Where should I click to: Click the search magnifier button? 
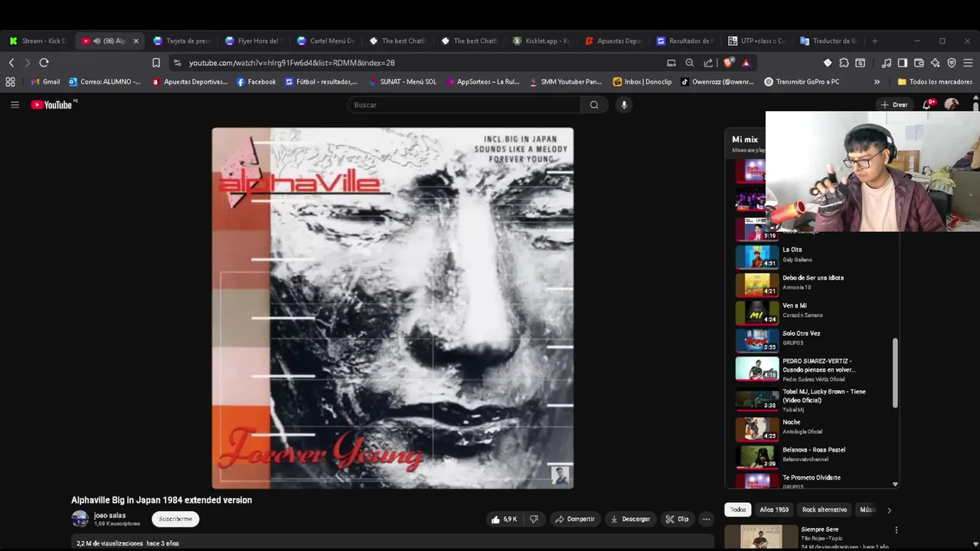pyautogui.click(x=594, y=105)
